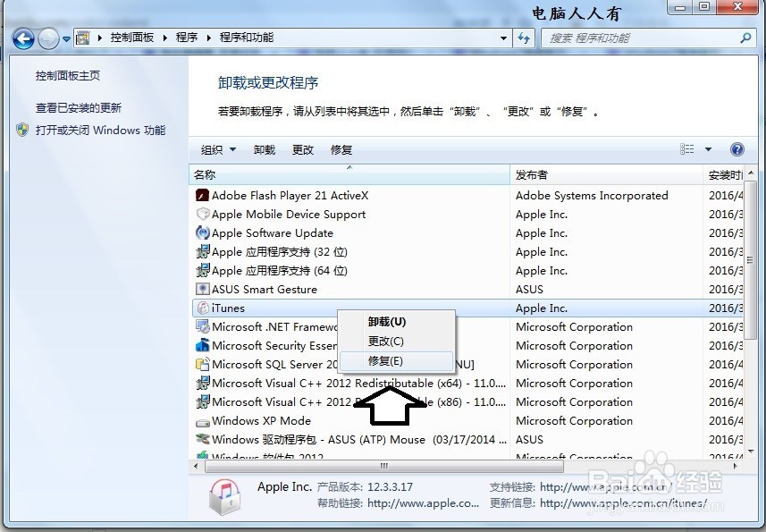Click the Windows 驱动程序包 ASUS icon
766x532 pixels.
(202, 440)
